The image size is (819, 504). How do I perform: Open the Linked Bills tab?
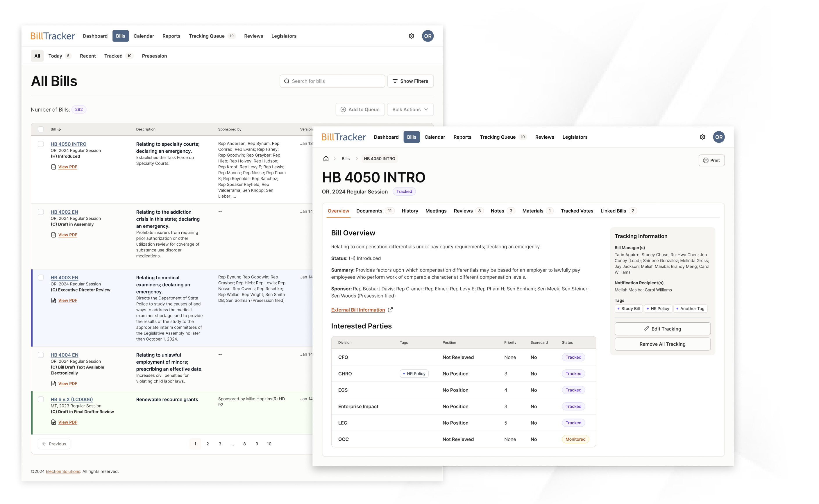coord(618,211)
